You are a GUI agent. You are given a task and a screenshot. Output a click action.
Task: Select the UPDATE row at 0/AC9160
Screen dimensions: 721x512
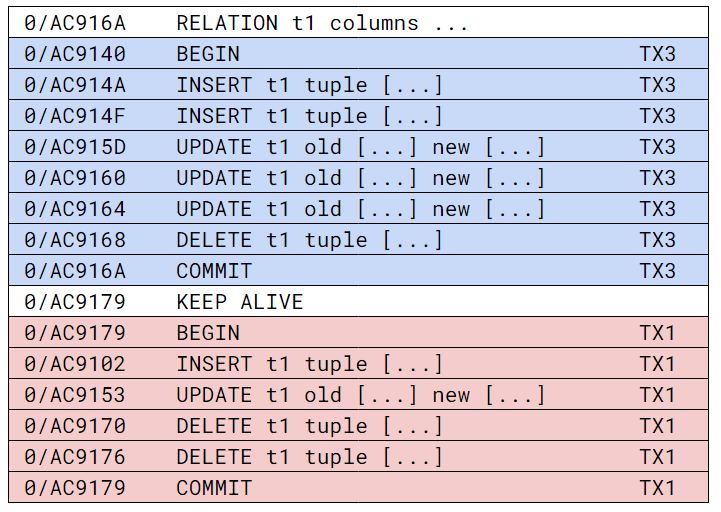358,178
